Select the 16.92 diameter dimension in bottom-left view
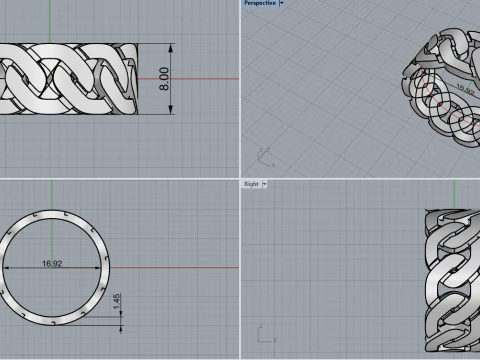Viewport: 480px width, 360px height. tap(52, 264)
